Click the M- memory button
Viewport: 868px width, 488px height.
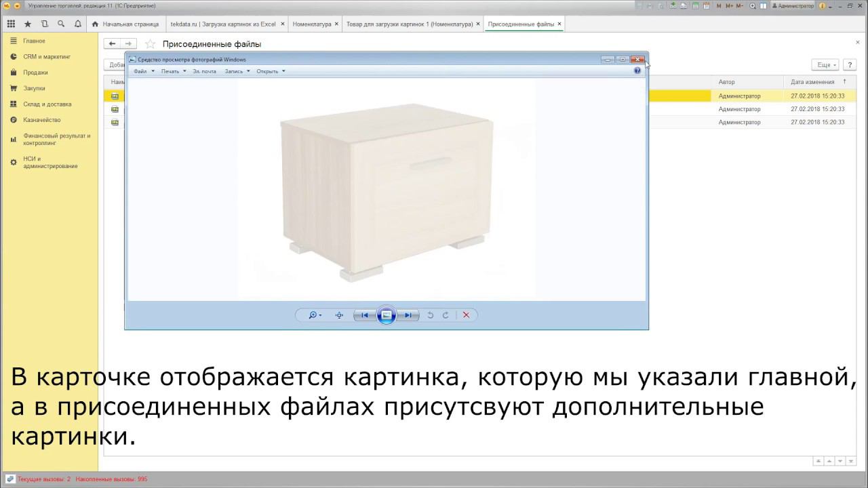click(x=741, y=5)
